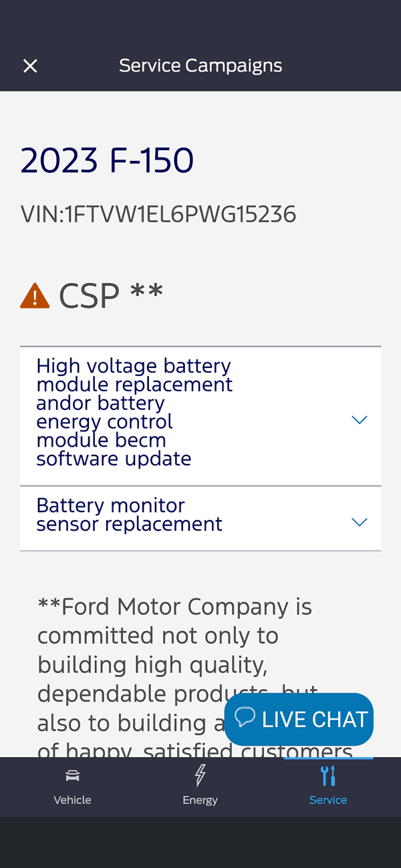Select the Vehicle icon in bottom navigation
Image resolution: width=401 pixels, height=868 pixels.
coord(72,776)
